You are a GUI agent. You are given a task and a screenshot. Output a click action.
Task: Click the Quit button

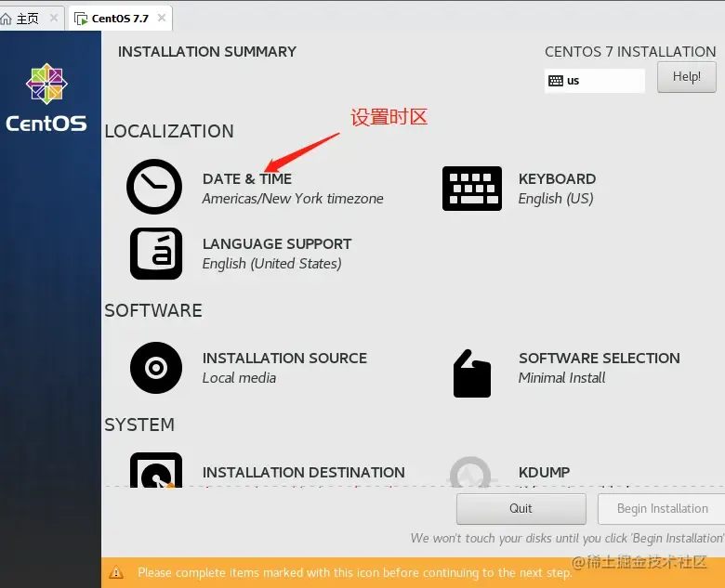pyautogui.click(x=521, y=508)
